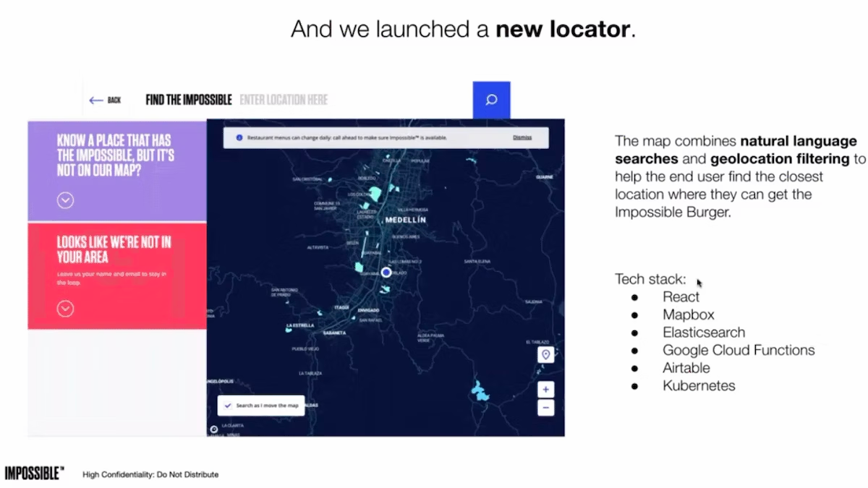This screenshot has height=488, width=868.
Task: Click the 'Kubernetes' tech stack item
Action: [699, 385]
